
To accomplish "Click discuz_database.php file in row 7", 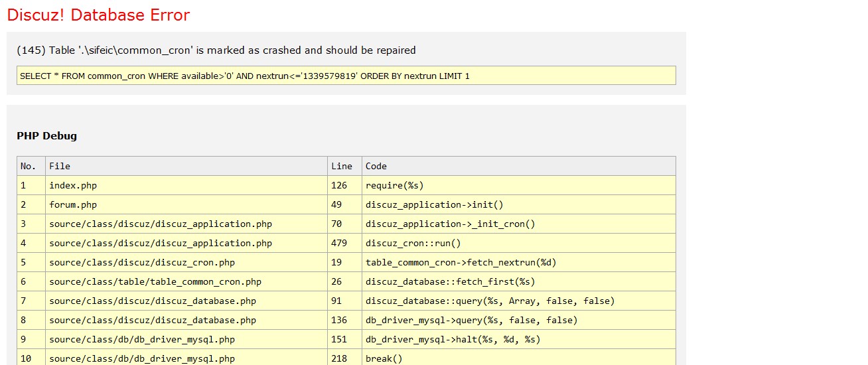I will pyautogui.click(x=186, y=301).
